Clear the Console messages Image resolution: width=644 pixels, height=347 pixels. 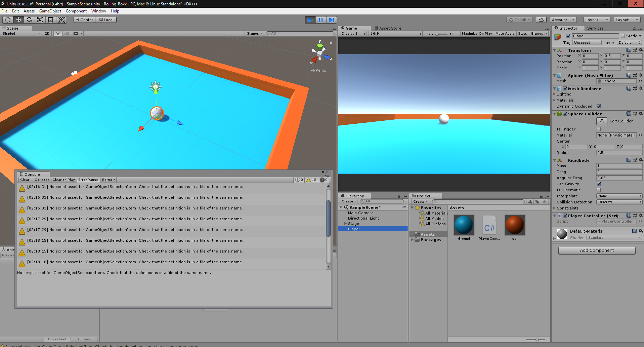coord(25,180)
